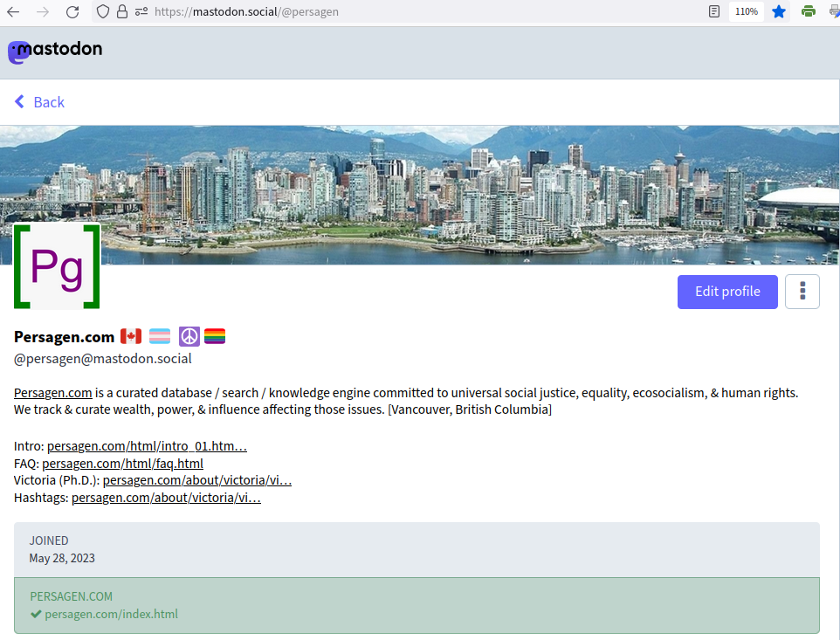Click the blue bookmark star
The width and height of the screenshot is (840, 640).
[779, 11]
